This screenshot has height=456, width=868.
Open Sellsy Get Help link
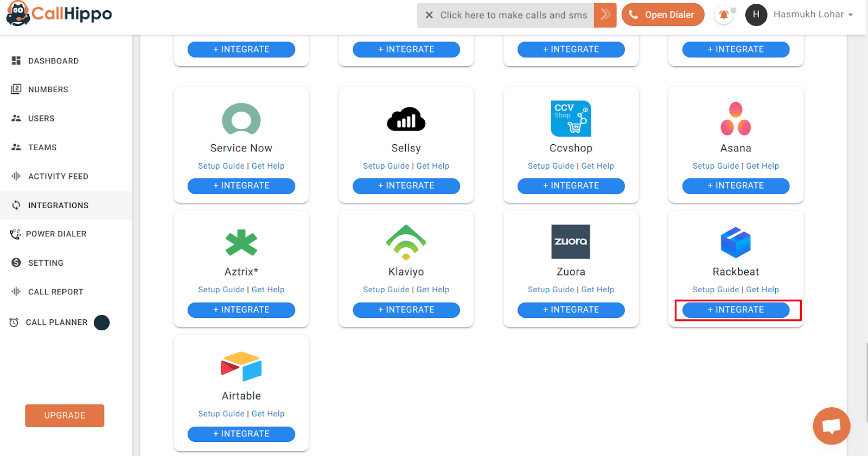pyautogui.click(x=433, y=166)
